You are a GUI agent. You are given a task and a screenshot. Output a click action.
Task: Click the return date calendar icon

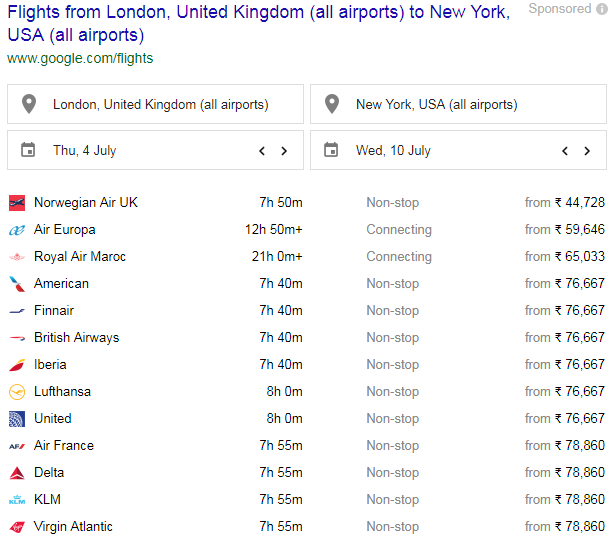point(331,150)
